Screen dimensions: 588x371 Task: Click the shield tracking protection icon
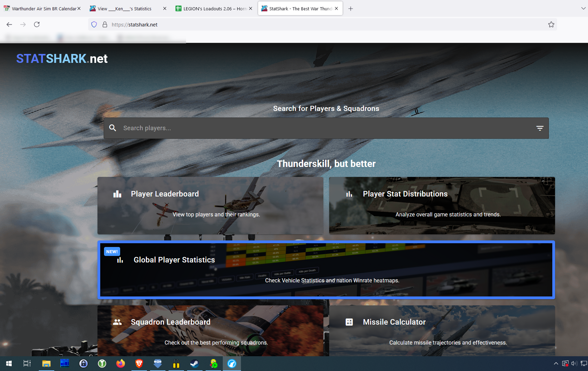point(94,24)
